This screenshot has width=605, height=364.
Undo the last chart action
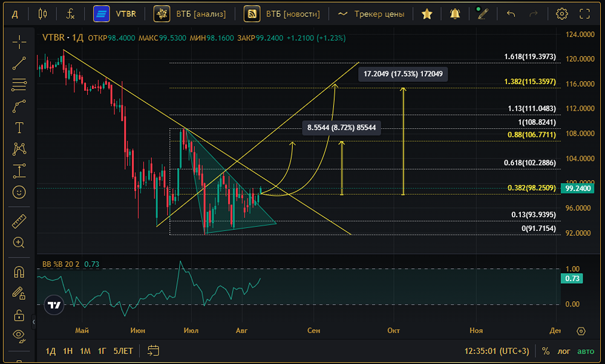coord(511,15)
